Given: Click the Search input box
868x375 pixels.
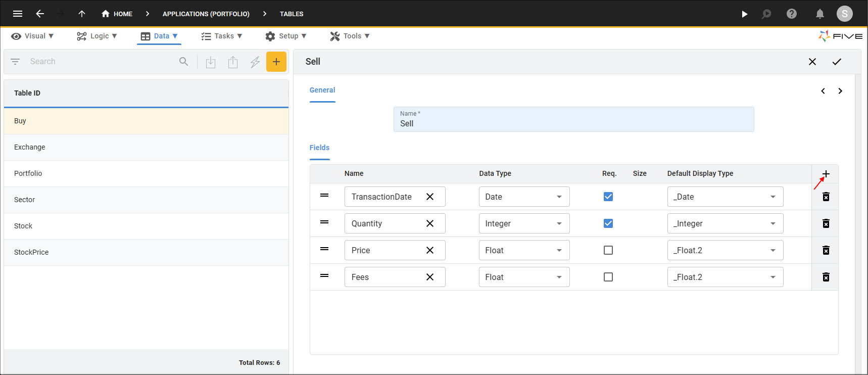Looking at the screenshot, I should pos(101,62).
